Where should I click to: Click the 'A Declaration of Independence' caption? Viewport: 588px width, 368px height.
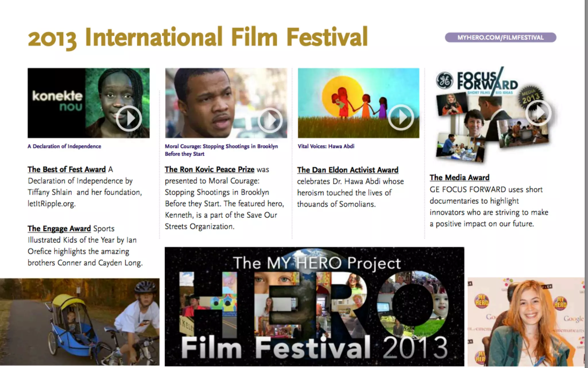[64, 146]
